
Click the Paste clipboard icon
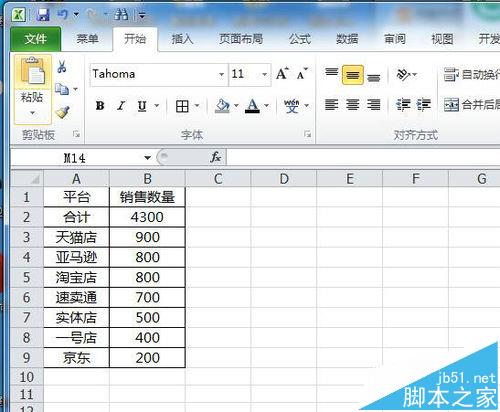pyautogui.click(x=32, y=71)
